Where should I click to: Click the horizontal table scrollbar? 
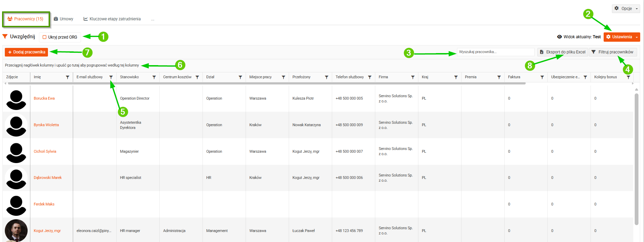coord(266,83)
